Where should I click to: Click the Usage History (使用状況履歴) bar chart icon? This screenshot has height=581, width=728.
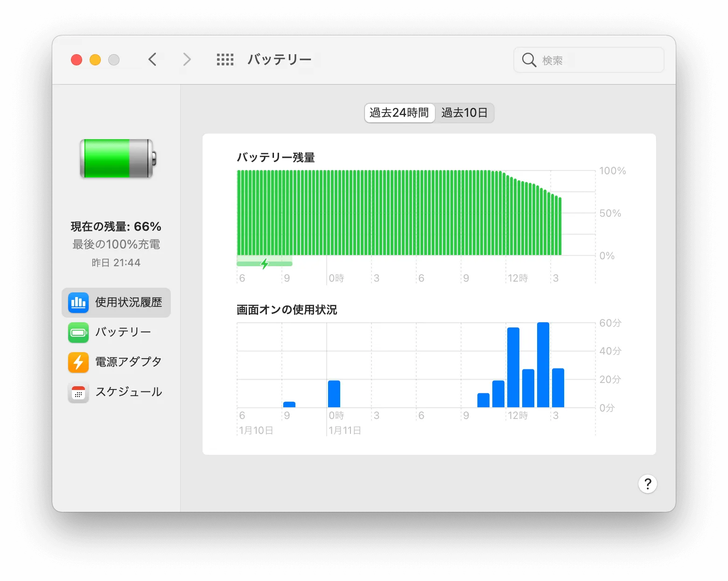tap(78, 303)
